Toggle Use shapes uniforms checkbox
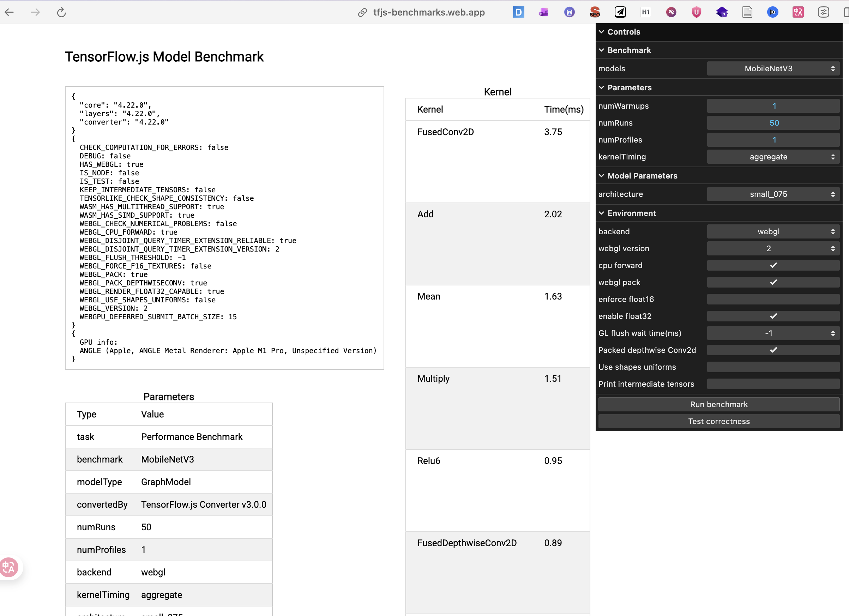 click(773, 367)
